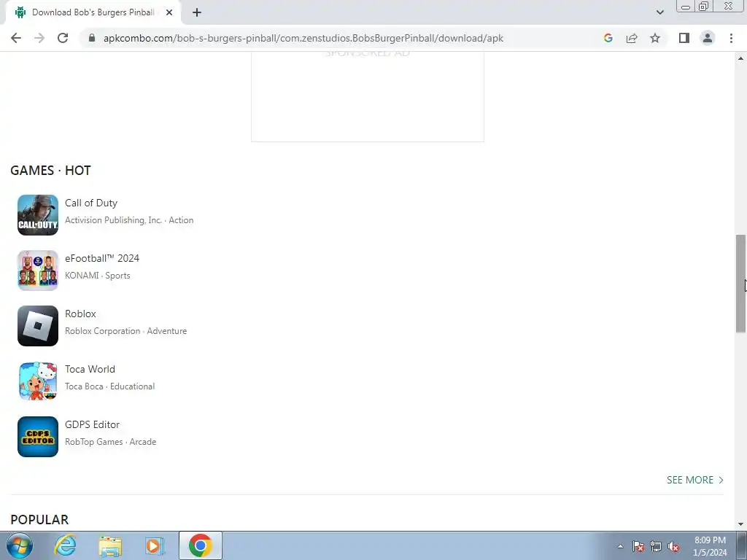Open the Roblox app icon
Image resolution: width=747 pixels, height=560 pixels.
click(38, 326)
